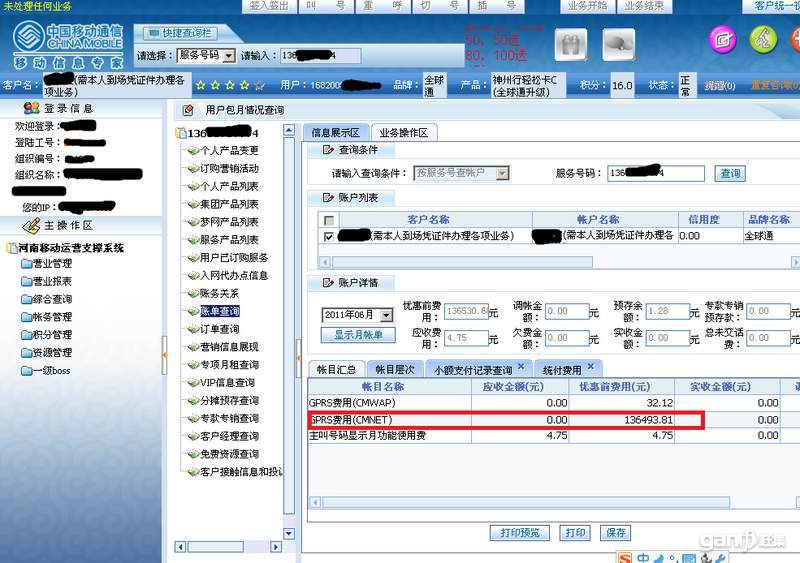The width and height of the screenshot is (800, 563).
Task: Untick the checked account row checkbox
Action: [x=329, y=236]
